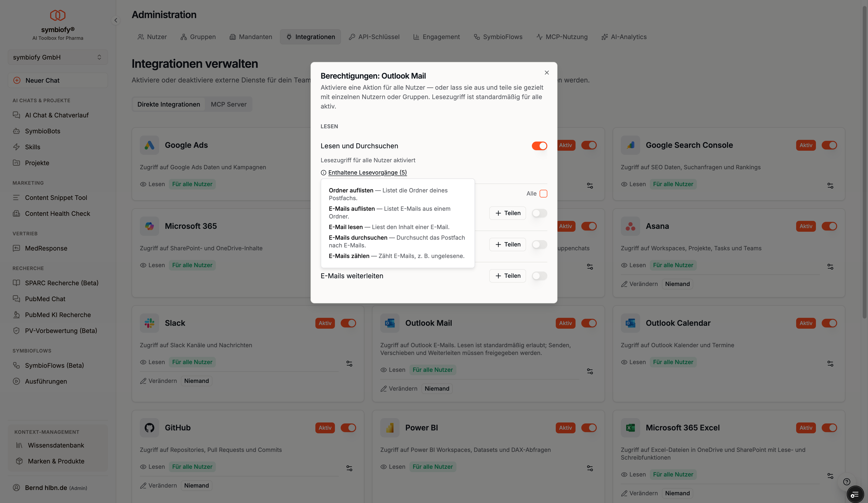The width and height of the screenshot is (868, 503).
Task: Open Outlook Mail card permission settings icon
Action: coord(590,371)
